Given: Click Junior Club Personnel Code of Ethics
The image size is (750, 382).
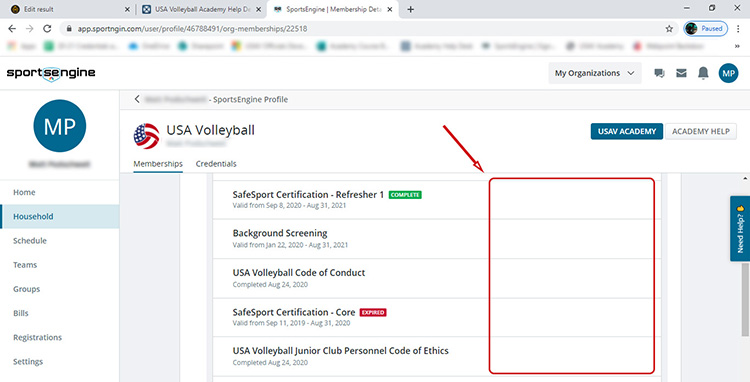Looking at the screenshot, I should 437,356.
